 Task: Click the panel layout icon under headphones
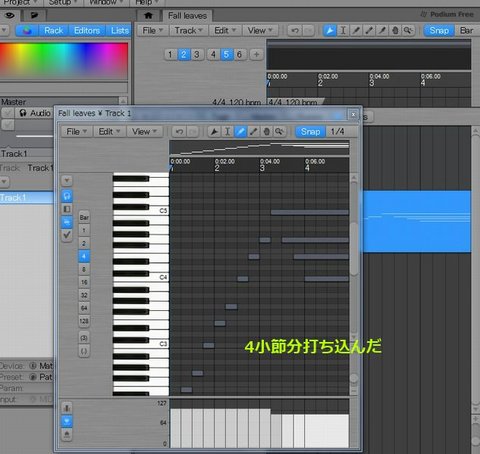pos(67,209)
